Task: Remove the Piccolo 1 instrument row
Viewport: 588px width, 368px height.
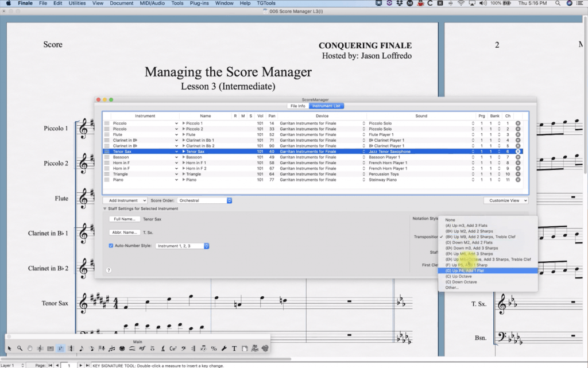Action: coord(518,123)
